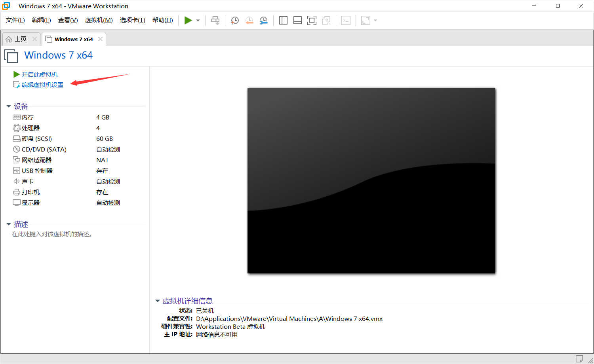This screenshot has width=594, height=364.
Task: Click the 处理器 CPU icon
Action: [x=17, y=128]
